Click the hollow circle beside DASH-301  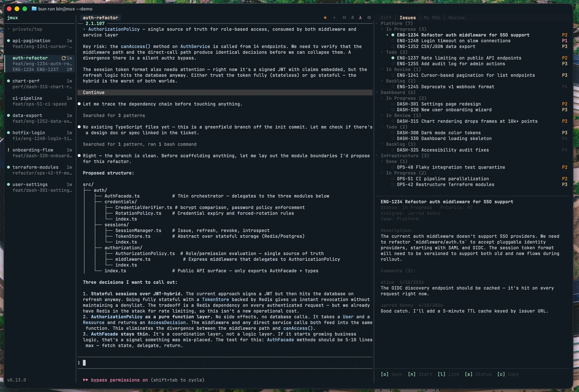pyautogui.click(x=393, y=104)
